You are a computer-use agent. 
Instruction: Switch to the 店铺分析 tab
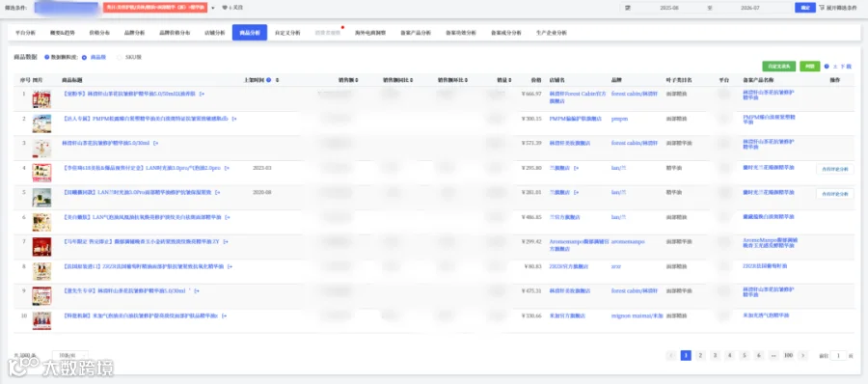pyautogui.click(x=215, y=33)
